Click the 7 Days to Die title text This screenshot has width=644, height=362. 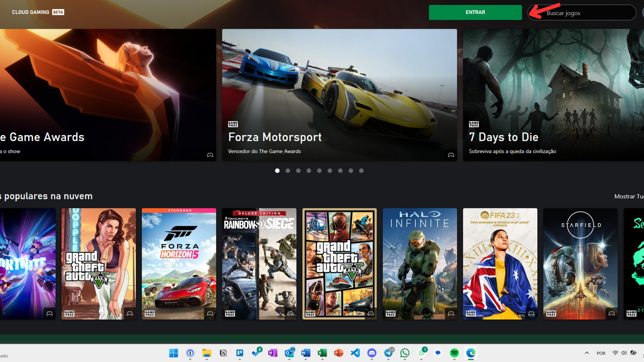pos(504,137)
